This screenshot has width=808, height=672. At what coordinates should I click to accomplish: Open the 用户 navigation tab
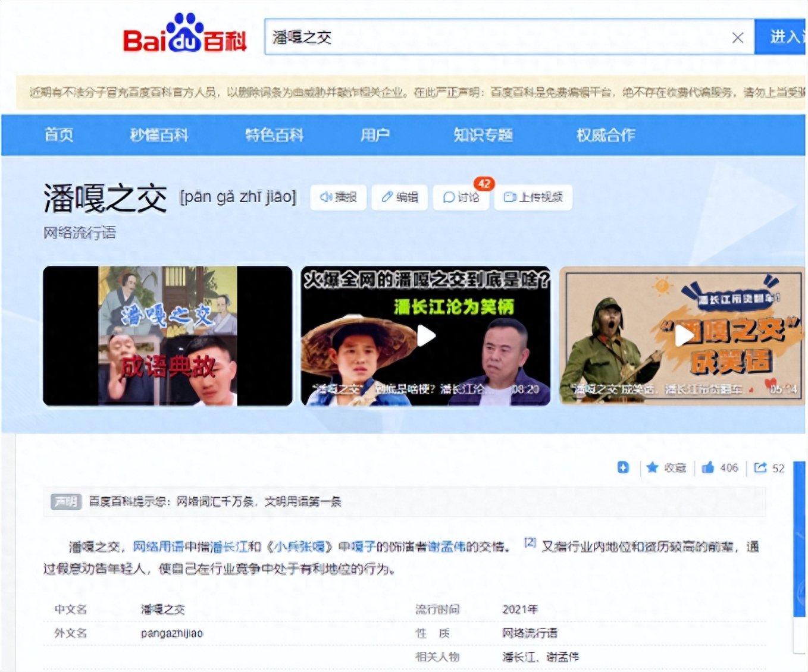[375, 135]
